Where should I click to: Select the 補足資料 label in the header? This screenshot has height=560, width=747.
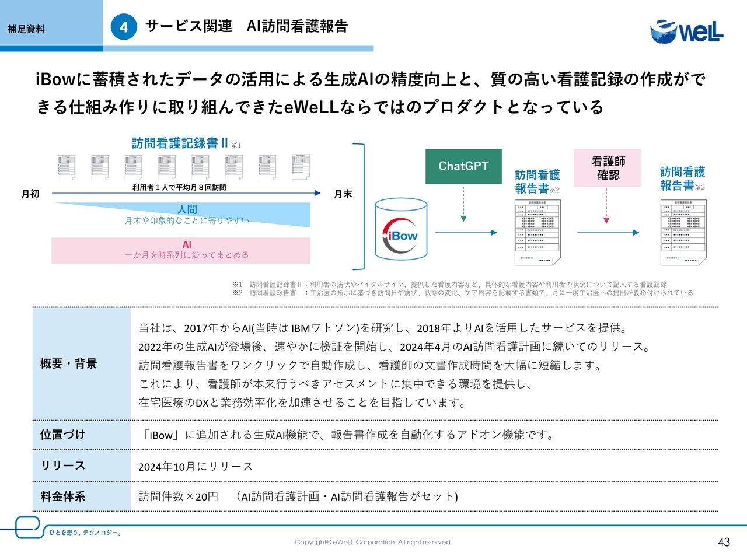coord(26,29)
